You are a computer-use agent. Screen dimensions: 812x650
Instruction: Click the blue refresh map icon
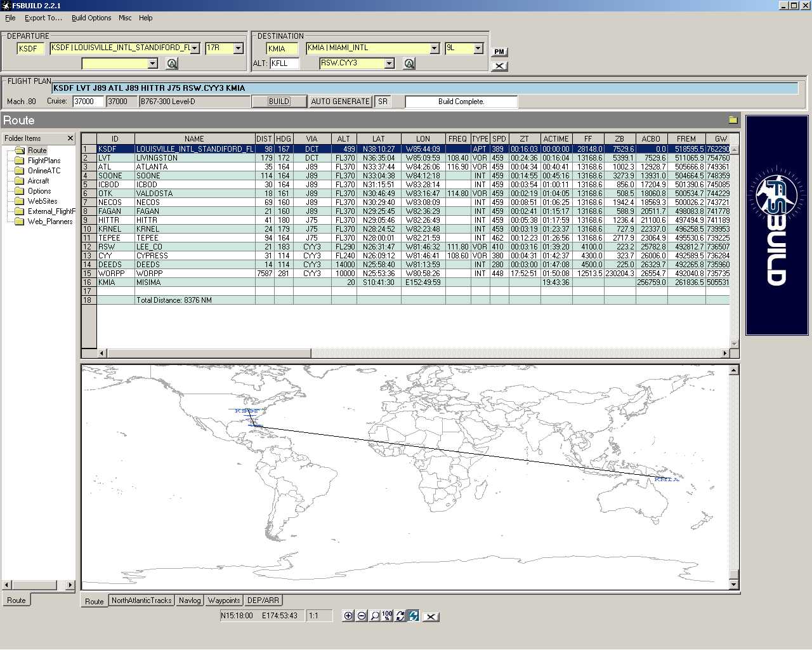pos(414,616)
